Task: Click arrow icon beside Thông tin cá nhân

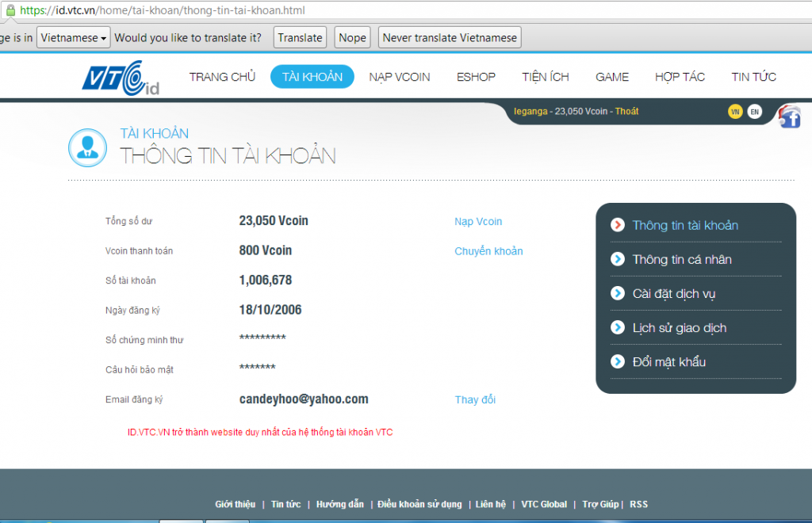Action: 617,259
